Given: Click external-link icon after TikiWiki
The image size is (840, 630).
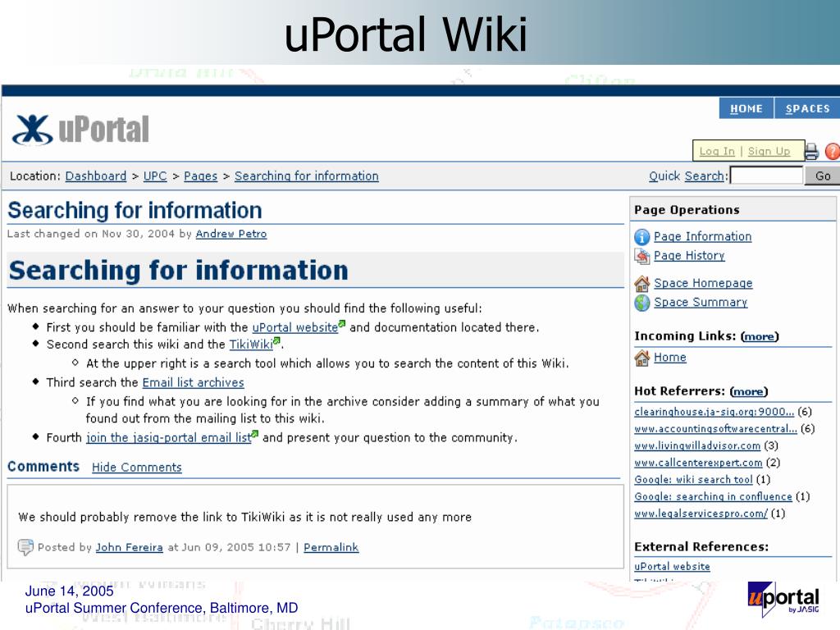Looking at the screenshot, I should (x=277, y=340).
